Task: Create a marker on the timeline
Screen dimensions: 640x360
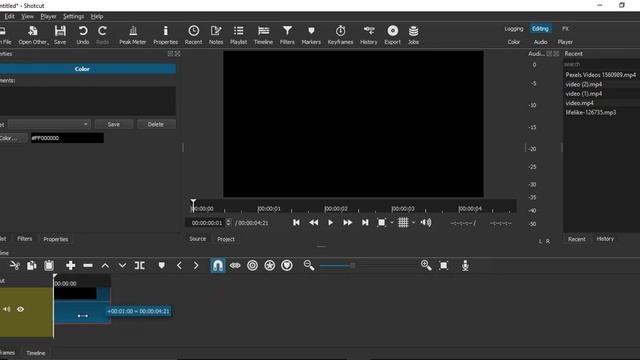Action: 162,266
